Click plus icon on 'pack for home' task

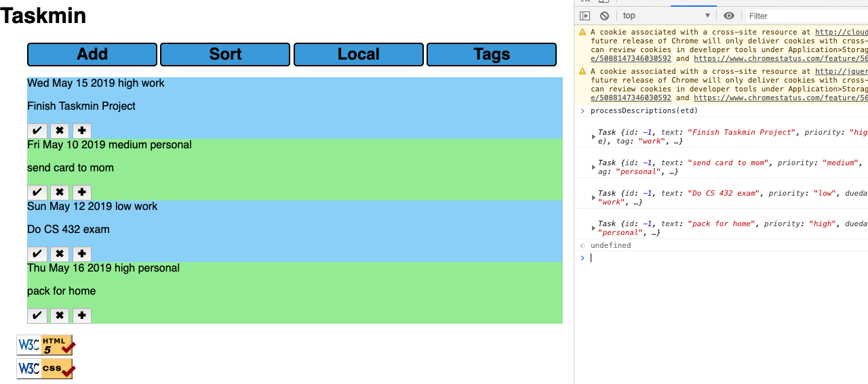pyautogui.click(x=82, y=316)
